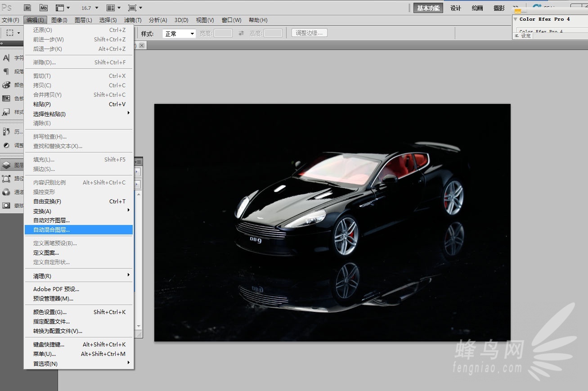The image size is (588, 391).
Task: Open the Layers panel icon
Action: [x=6, y=165]
